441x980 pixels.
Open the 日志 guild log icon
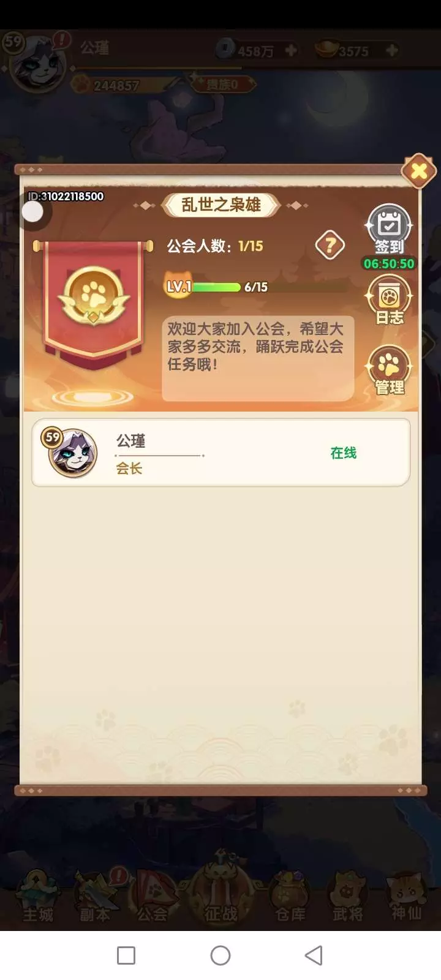click(389, 300)
